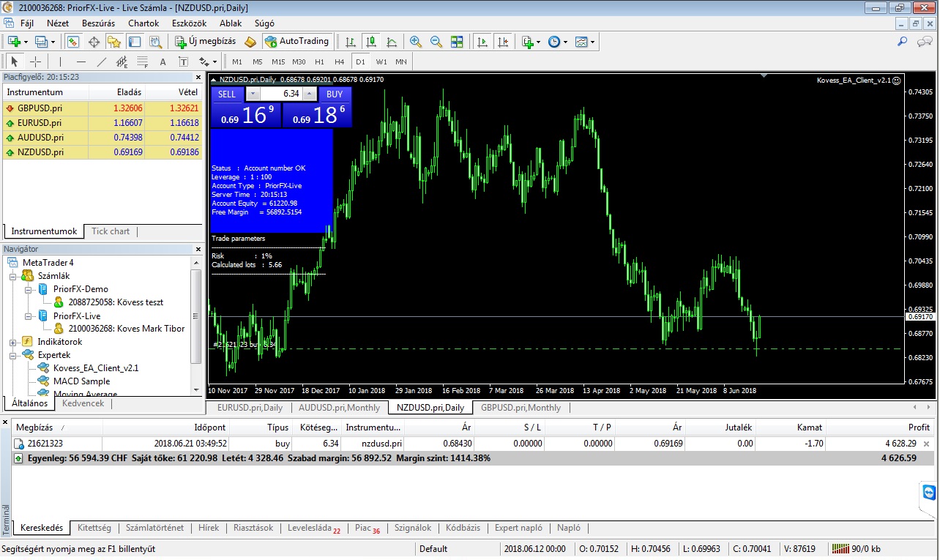The height and width of the screenshot is (560, 940).
Task: Switch to the EURUSD.pri,Daily chart tab
Action: coord(250,408)
